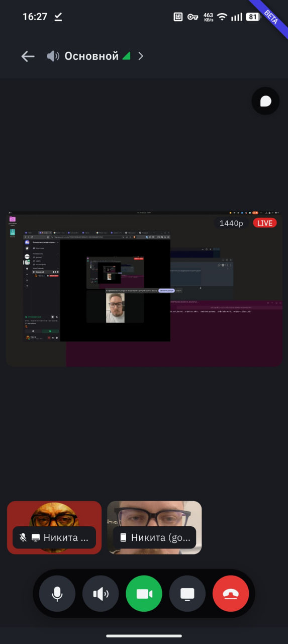Hang up with the red call button
This screenshot has width=288, height=644.
click(231, 594)
